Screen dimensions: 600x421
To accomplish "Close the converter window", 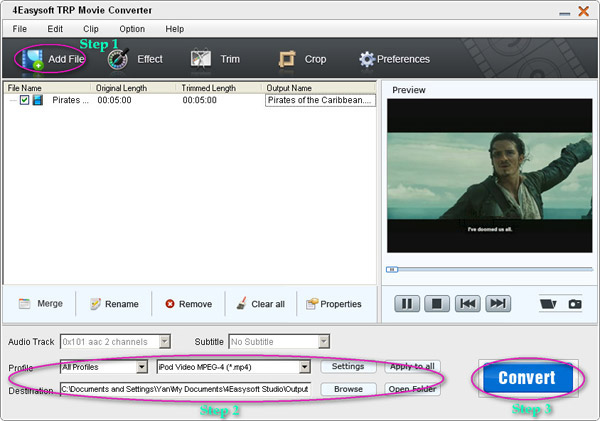I will pos(584,11).
